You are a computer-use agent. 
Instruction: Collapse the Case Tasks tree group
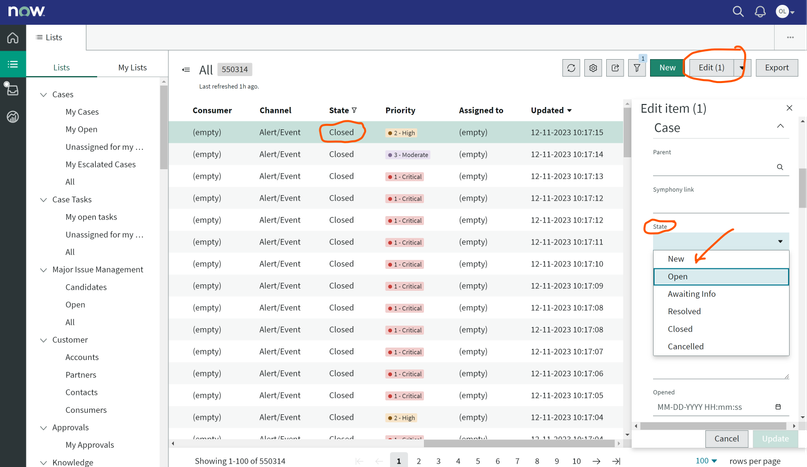pyautogui.click(x=44, y=200)
